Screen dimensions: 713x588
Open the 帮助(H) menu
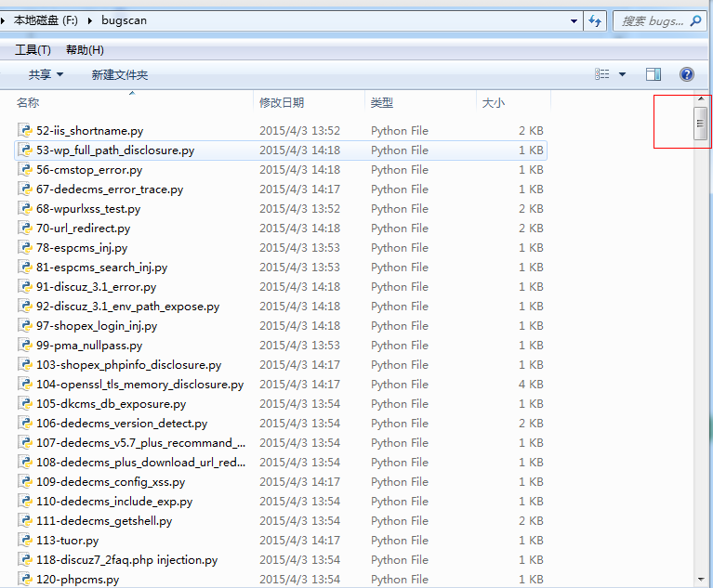pos(85,50)
